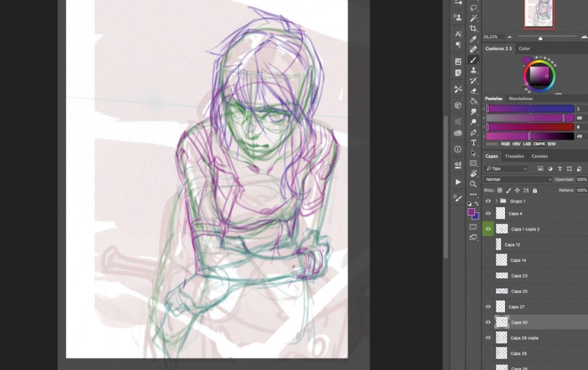
Task: Filter layers by pixel image icon
Action: point(540,169)
